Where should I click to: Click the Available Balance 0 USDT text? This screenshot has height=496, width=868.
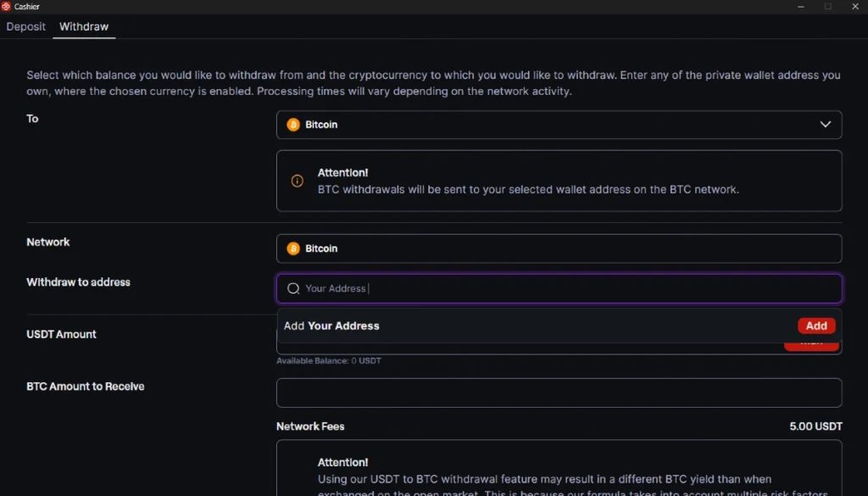click(328, 361)
